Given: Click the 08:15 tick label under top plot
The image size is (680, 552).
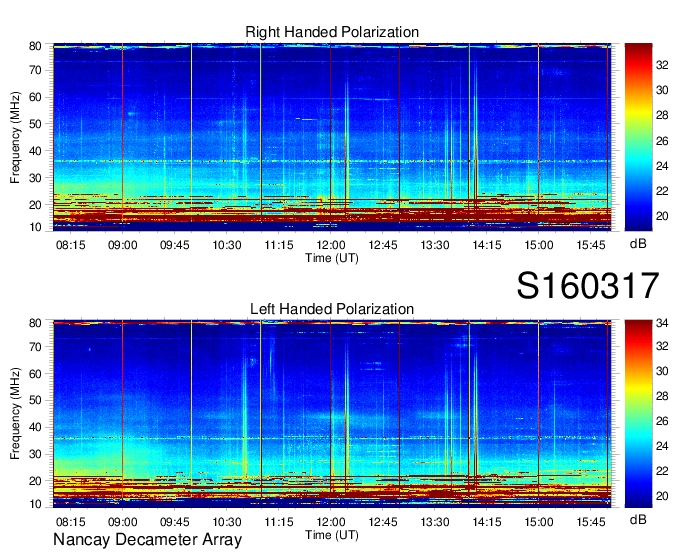Looking at the screenshot, I should point(71,245).
